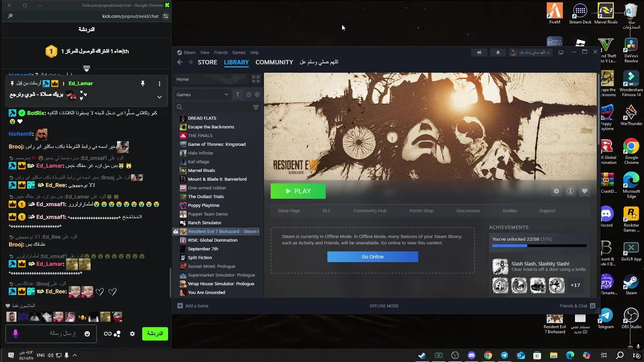Open emoji picker in chat message box
Screen dimensions: 644x362
pos(87,333)
